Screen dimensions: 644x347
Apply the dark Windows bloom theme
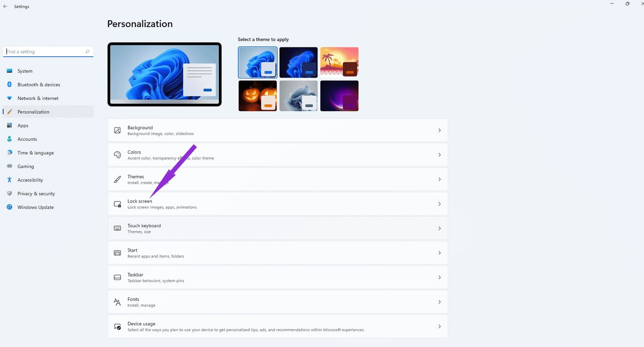click(299, 62)
